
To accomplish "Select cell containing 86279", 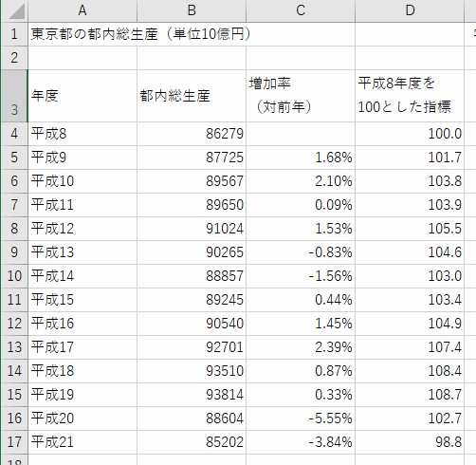I will (192, 134).
